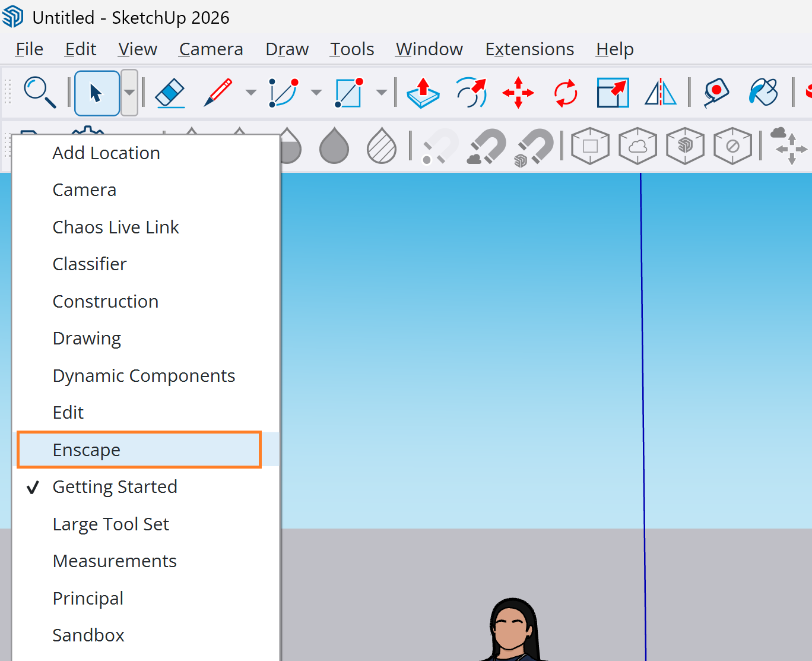Click the magnet icon with SketchUp logo

pos(534,147)
